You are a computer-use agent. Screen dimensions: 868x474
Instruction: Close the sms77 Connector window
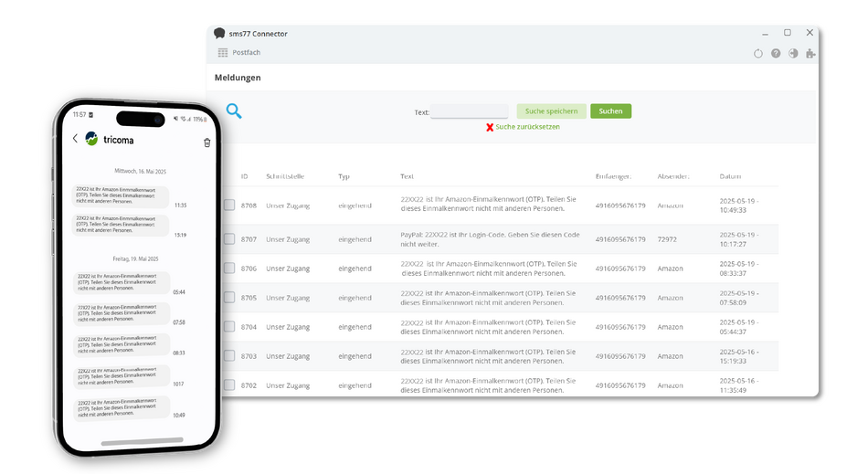[x=810, y=33]
